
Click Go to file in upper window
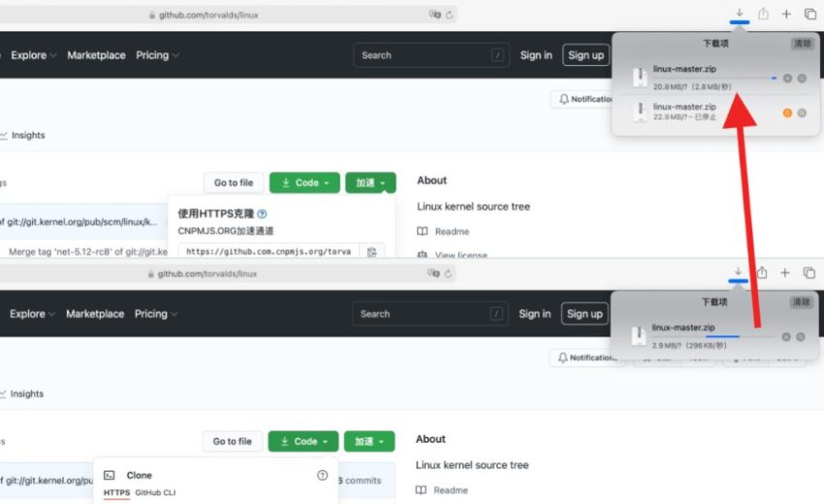(234, 183)
